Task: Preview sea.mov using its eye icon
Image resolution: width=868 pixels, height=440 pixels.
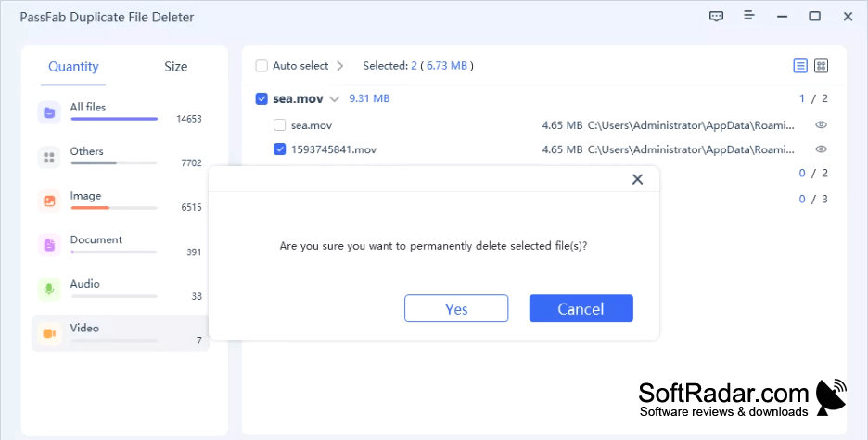Action: (x=822, y=125)
